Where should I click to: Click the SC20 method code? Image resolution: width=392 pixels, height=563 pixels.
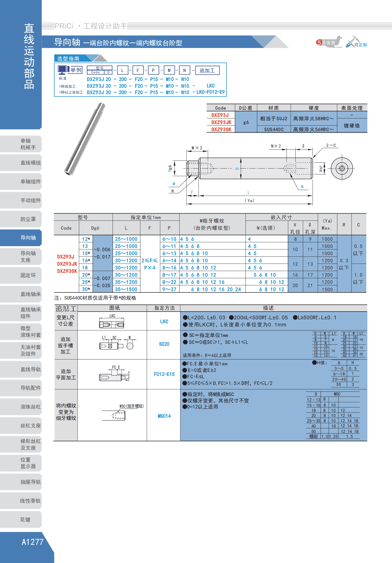(164, 344)
